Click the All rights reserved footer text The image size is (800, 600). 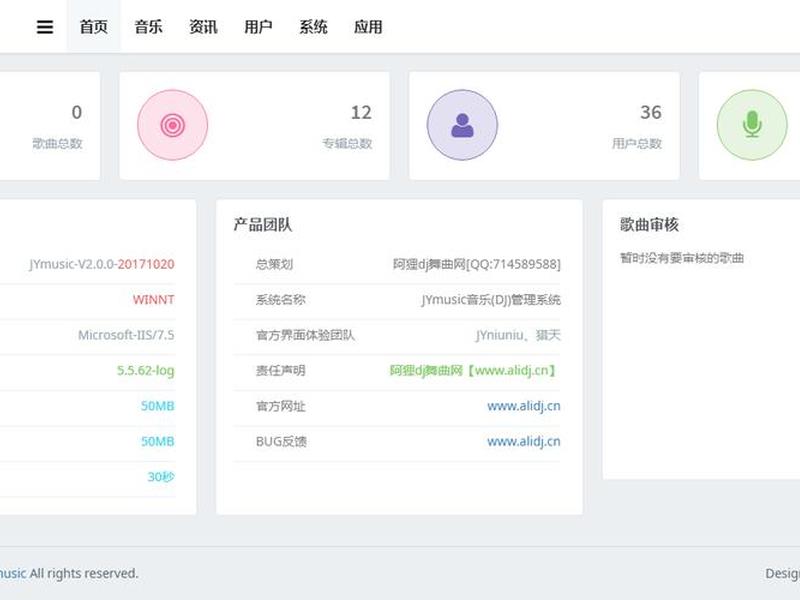pyautogui.click(x=84, y=573)
